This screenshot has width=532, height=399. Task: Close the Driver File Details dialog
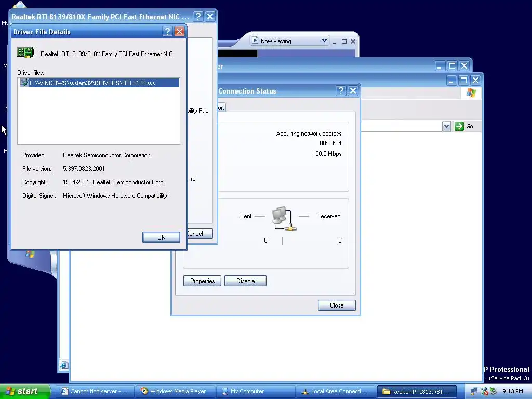click(x=179, y=32)
